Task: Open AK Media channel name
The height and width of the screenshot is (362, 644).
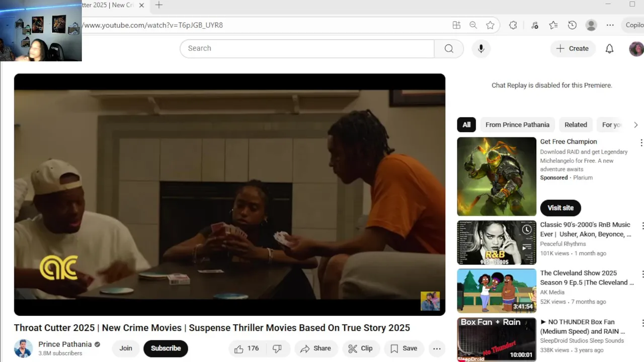Action: pyautogui.click(x=552, y=292)
